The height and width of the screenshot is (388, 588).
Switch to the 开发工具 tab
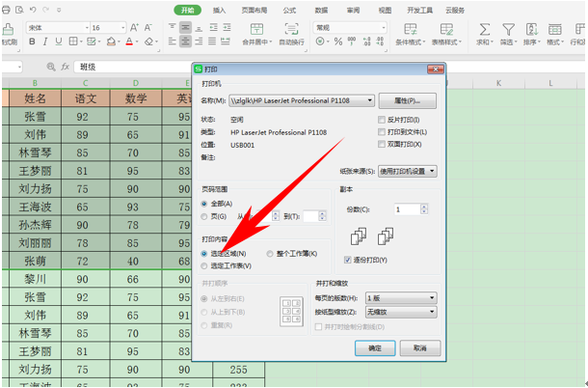click(x=420, y=11)
